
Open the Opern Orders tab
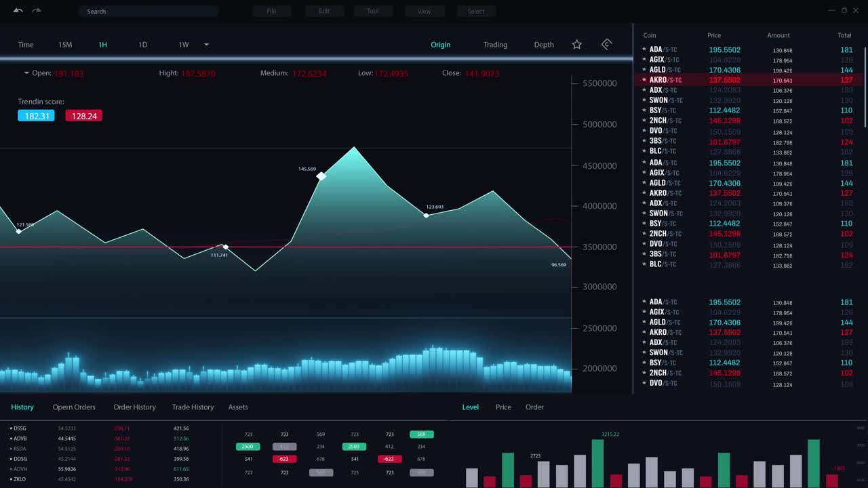coord(74,407)
